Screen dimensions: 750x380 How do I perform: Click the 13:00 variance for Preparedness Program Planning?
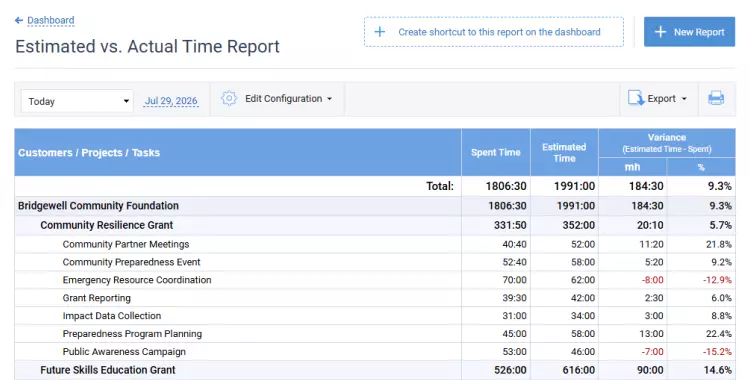point(651,334)
